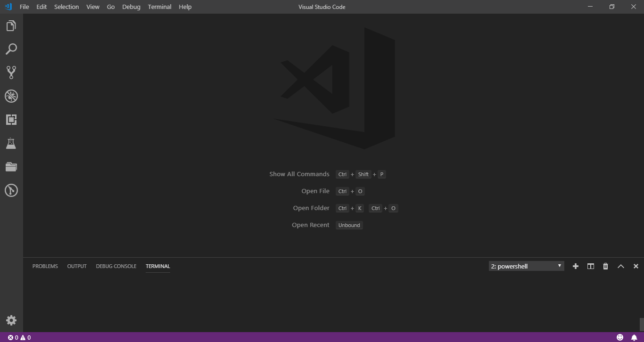The image size is (644, 342).
Task: Switch to the Problems tab
Action: 45,266
